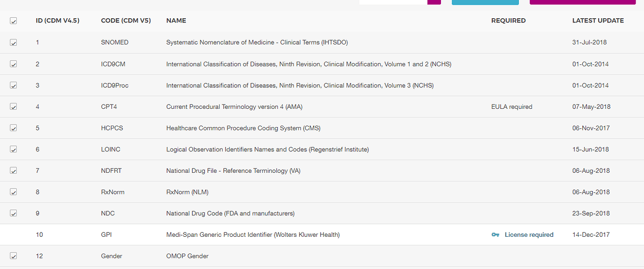The image size is (644, 269).
Task: Uncheck the OMOP Gender checkbox
Action: 14,255
